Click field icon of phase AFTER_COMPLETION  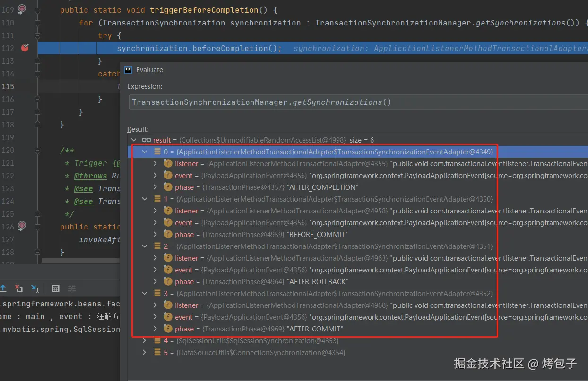tap(168, 187)
